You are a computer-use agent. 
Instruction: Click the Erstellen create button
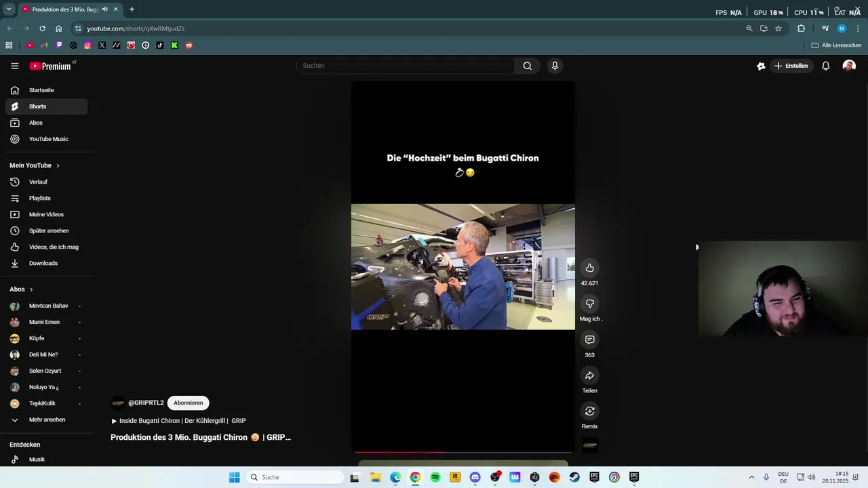tap(791, 66)
